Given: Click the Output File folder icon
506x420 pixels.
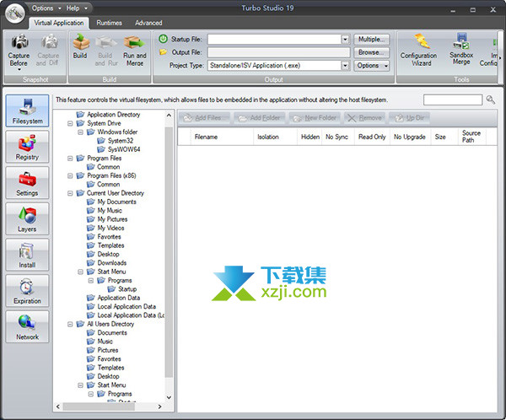Looking at the screenshot, I should [164, 52].
